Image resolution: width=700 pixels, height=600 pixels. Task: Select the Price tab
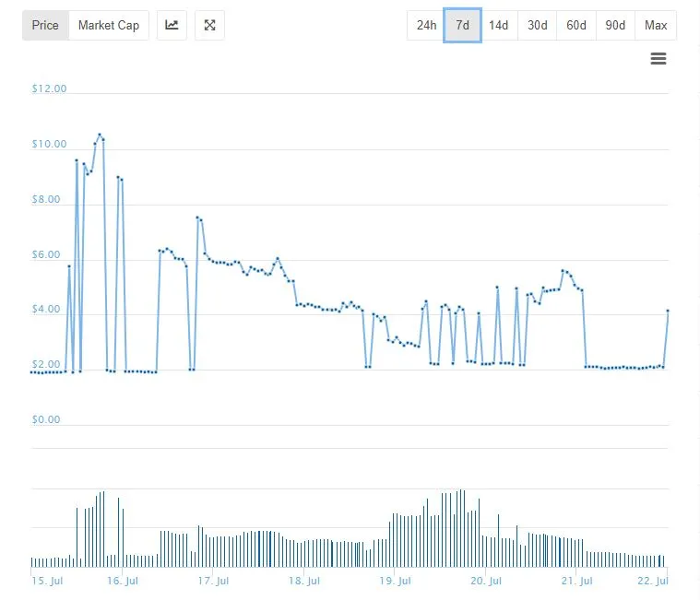(x=45, y=26)
